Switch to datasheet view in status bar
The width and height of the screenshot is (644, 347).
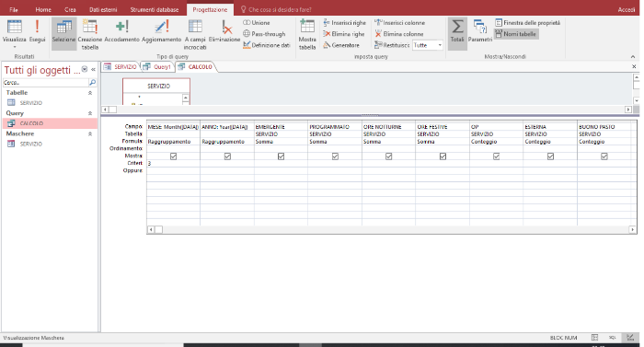pos(594,338)
